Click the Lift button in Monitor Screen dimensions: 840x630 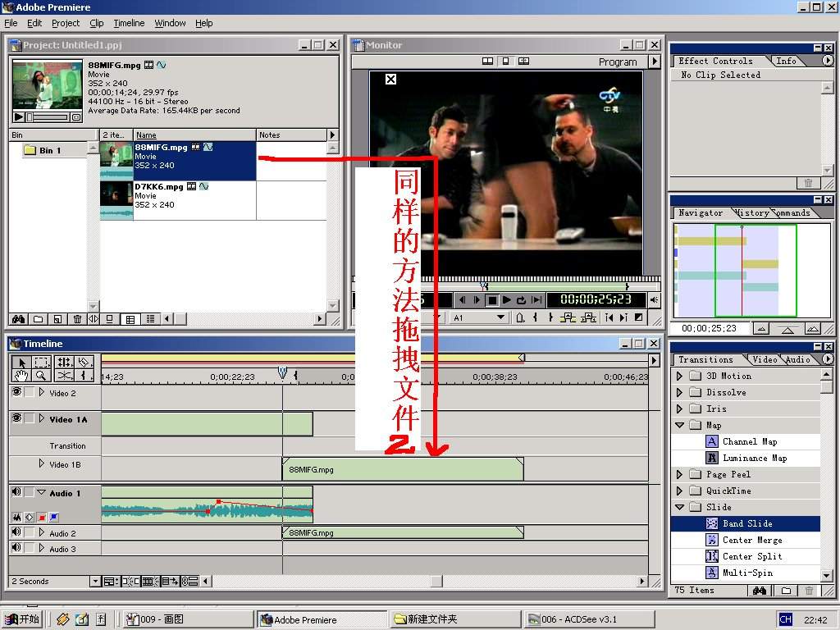(568, 317)
